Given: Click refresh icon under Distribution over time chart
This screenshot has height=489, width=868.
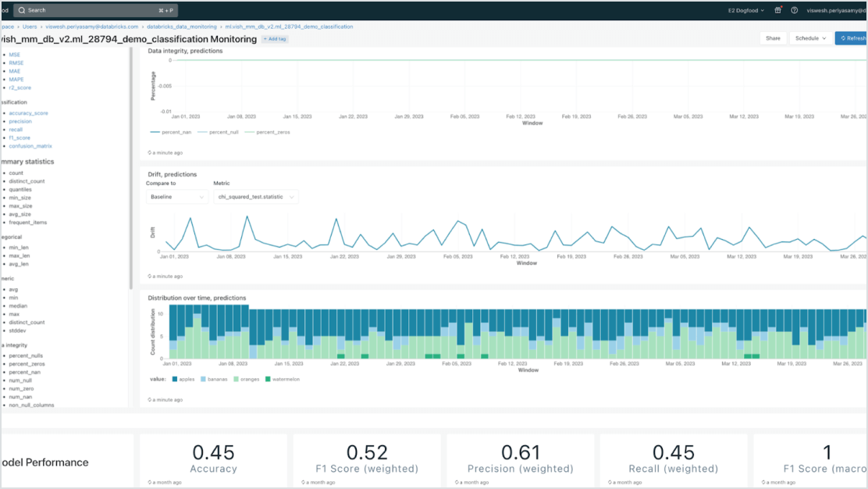Looking at the screenshot, I should [150, 399].
